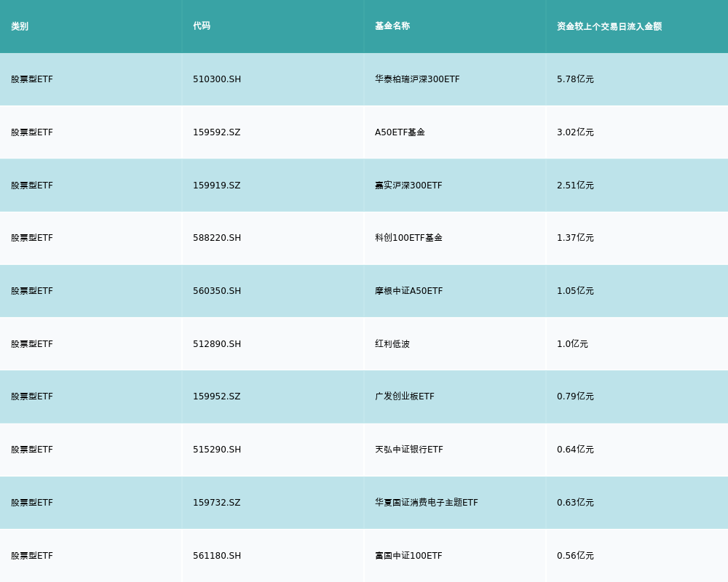The image size is (728, 582).
Task: Select fund name 华泰柏瑞沪深300ETF
Action: 417,79
